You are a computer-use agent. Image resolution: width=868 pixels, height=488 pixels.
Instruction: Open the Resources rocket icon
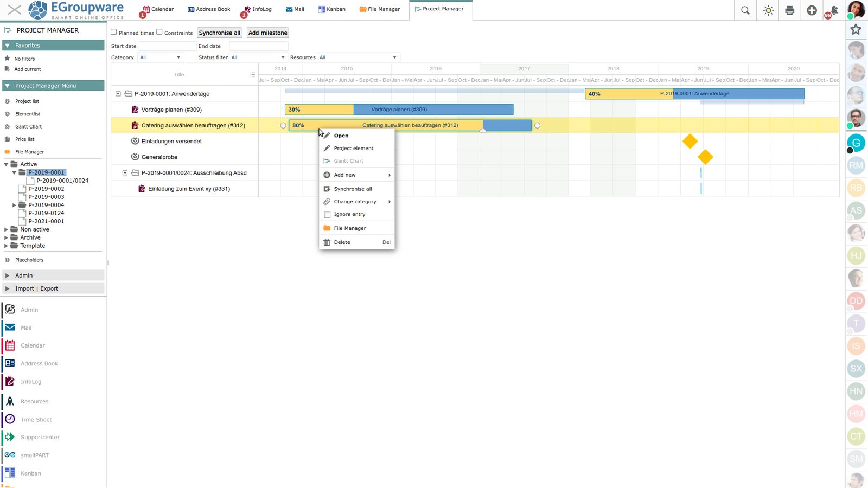point(10,401)
